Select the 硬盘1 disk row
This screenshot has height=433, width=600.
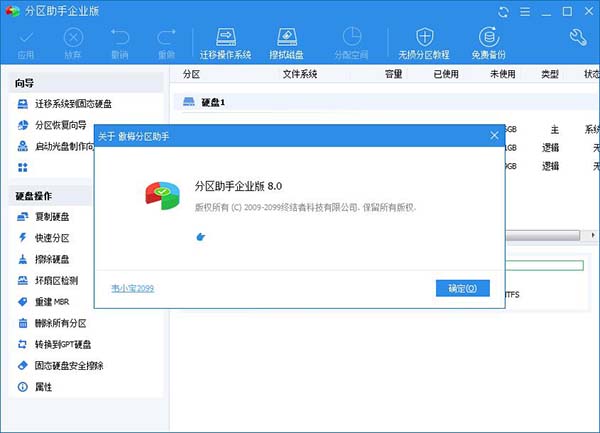(x=387, y=102)
